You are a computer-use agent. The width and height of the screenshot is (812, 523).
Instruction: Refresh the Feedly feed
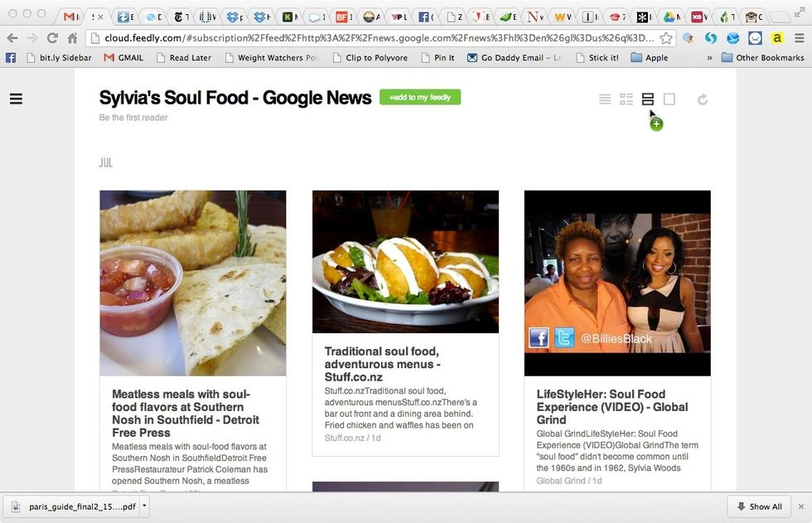(703, 99)
